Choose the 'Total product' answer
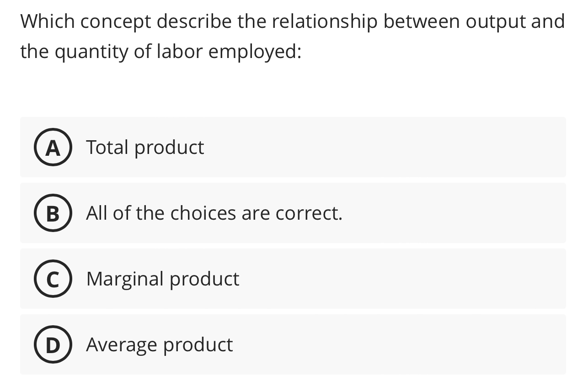The height and width of the screenshot is (391, 588). pyautogui.click(x=145, y=147)
